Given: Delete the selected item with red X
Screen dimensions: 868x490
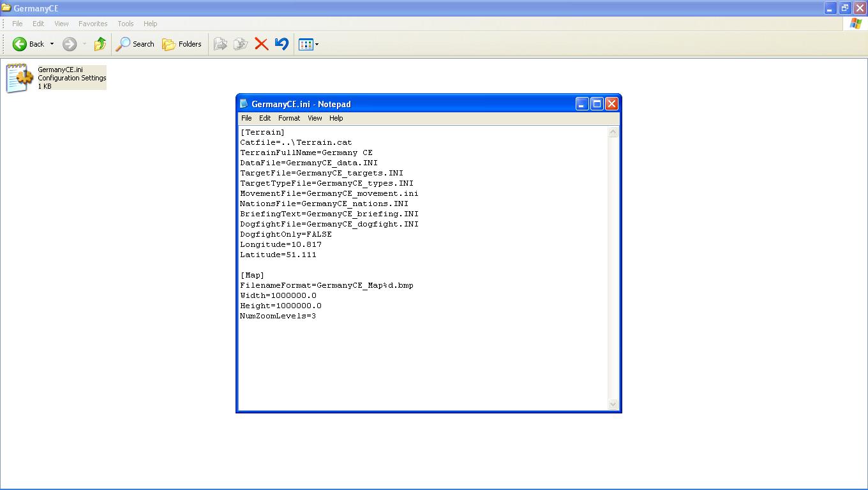Looking at the screenshot, I should [x=261, y=44].
